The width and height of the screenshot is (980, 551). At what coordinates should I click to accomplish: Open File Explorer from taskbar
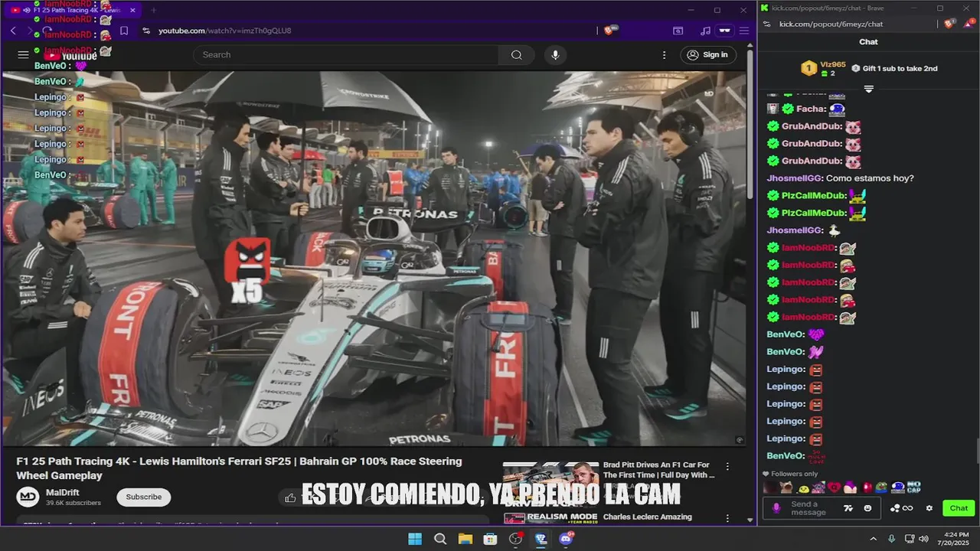coord(465,539)
